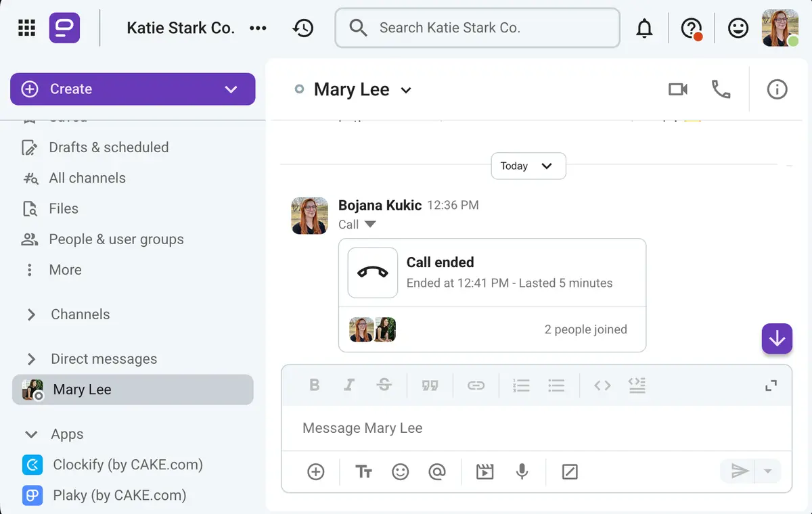Click the purple Create button
The width and height of the screenshot is (812, 514).
point(122,89)
